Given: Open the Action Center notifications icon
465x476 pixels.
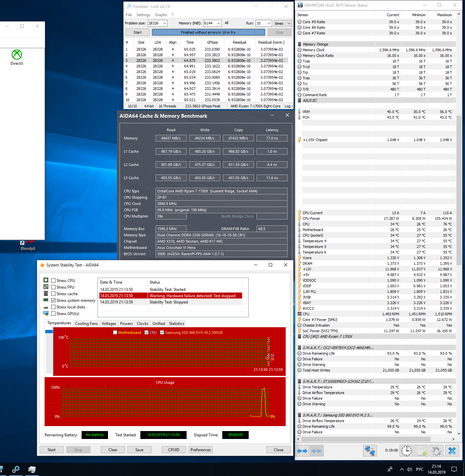Looking at the screenshot, I should 454,469.
